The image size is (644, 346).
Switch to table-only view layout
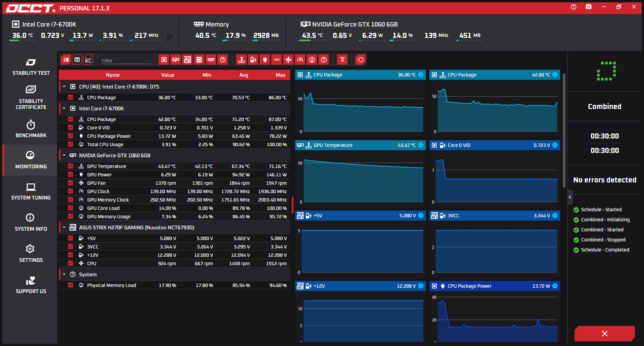pos(77,60)
